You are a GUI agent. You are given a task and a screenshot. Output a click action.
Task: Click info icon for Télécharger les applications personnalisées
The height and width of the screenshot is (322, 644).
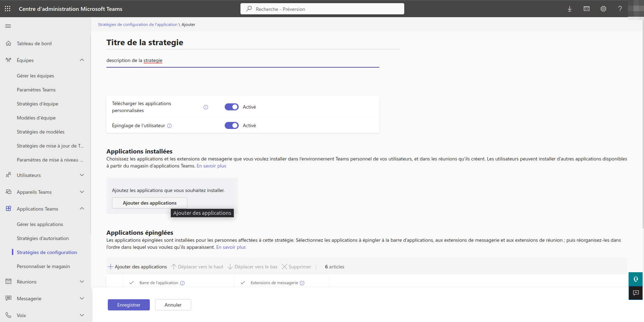click(x=206, y=107)
